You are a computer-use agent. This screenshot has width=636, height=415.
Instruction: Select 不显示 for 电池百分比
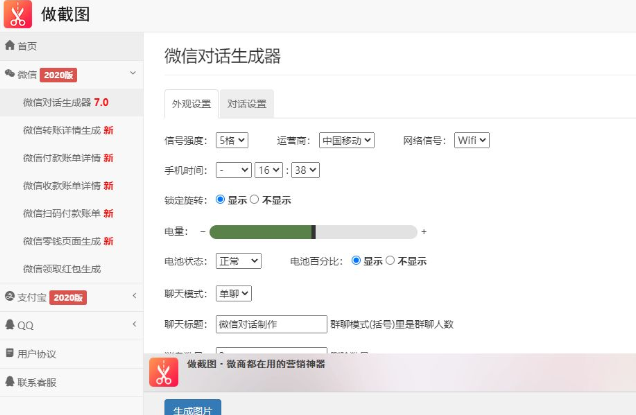(x=390, y=261)
